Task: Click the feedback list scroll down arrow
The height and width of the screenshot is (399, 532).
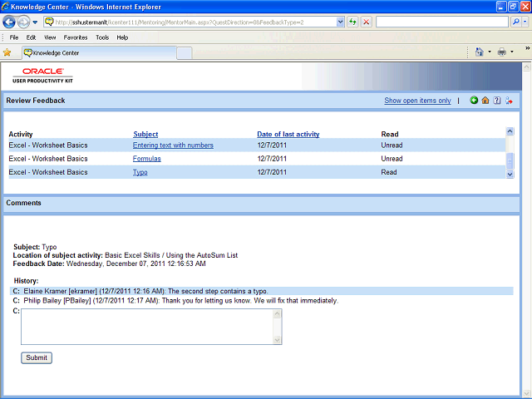Action: click(x=510, y=174)
